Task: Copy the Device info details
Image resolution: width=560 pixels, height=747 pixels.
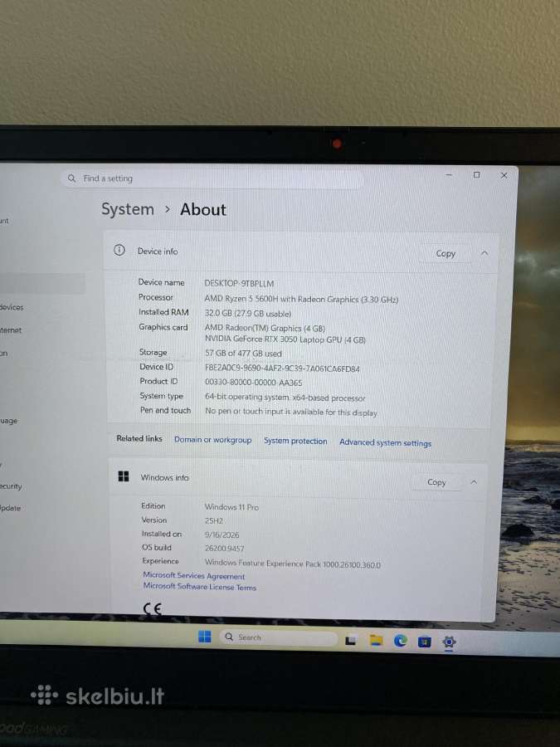Action: pos(446,253)
